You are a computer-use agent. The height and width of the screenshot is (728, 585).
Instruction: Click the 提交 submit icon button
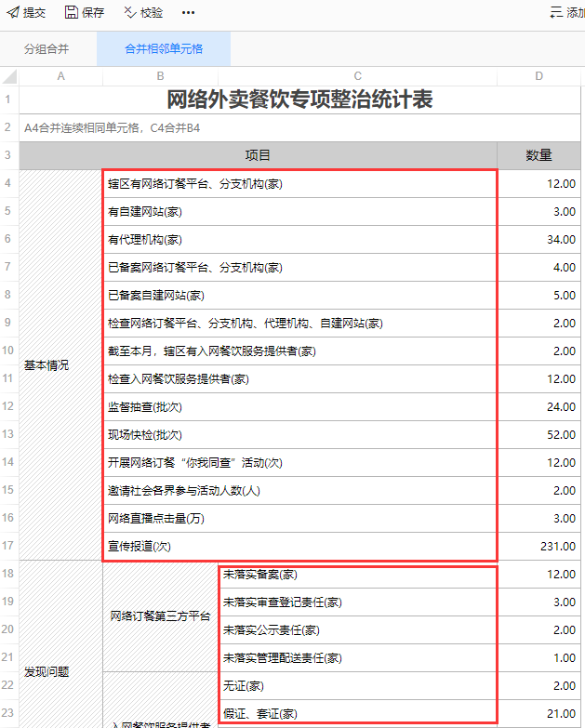pyautogui.click(x=26, y=13)
